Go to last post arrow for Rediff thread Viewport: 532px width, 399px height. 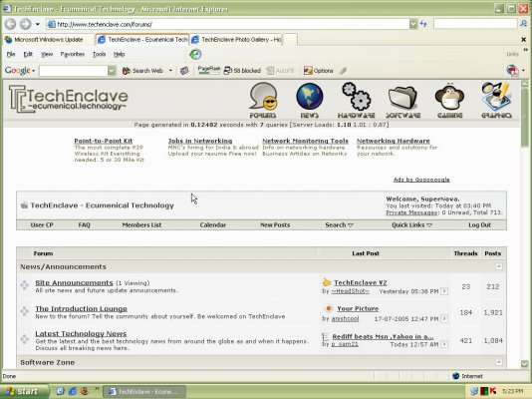[x=444, y=344]
